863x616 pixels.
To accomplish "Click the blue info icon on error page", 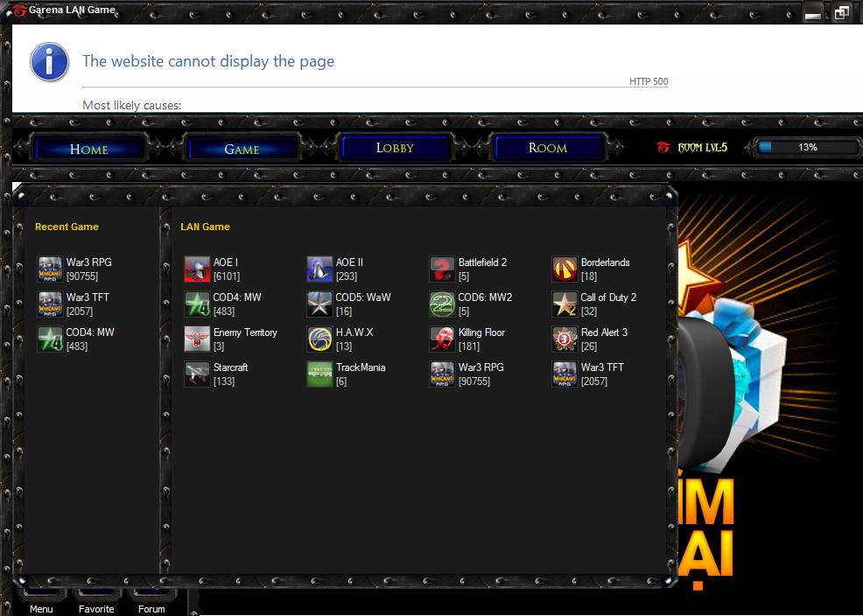I will click(x=50, y=61).
